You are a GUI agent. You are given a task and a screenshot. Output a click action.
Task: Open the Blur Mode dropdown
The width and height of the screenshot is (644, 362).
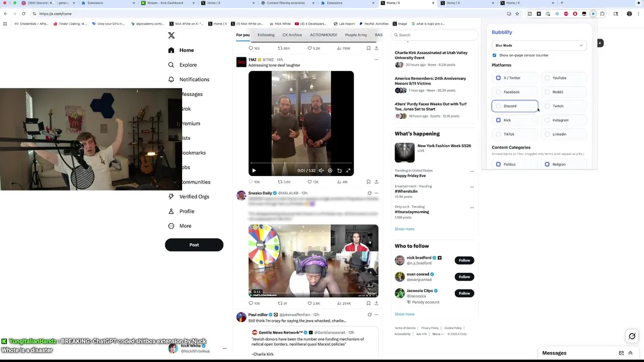pos(539,45)
